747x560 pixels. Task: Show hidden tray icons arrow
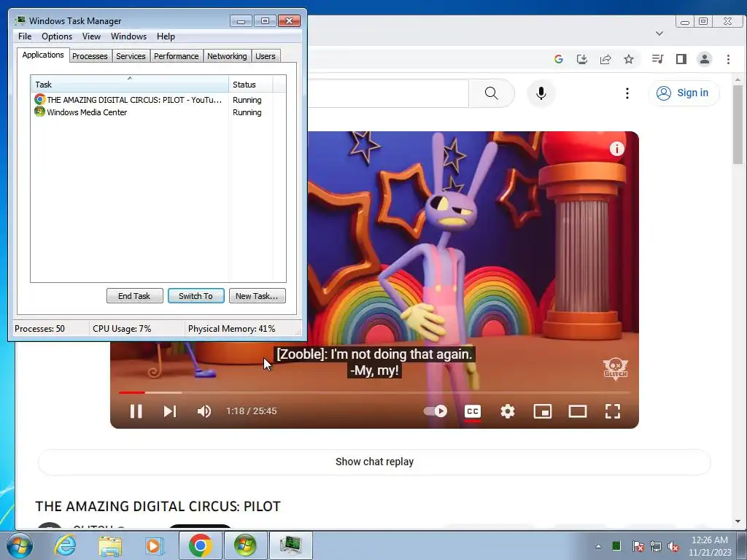tap(598, 546)
